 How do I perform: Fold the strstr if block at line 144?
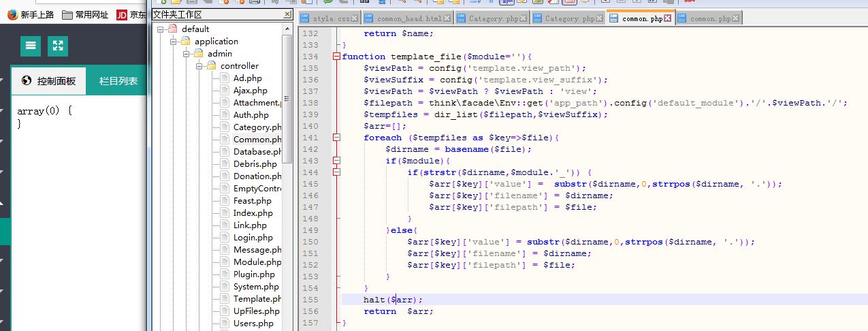click(336, 172)
